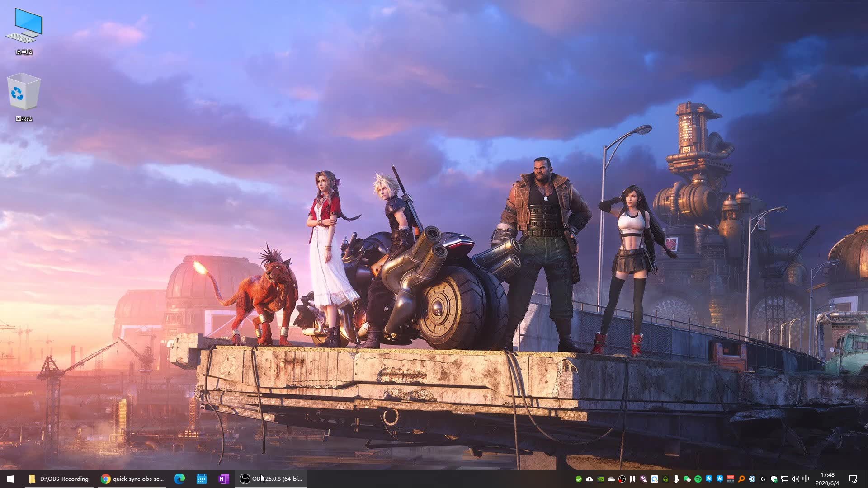Image resolution: width=868 pixels, height=488 pixels.
Task: Open the Action Center notifications panel
Action: (853, 479)
